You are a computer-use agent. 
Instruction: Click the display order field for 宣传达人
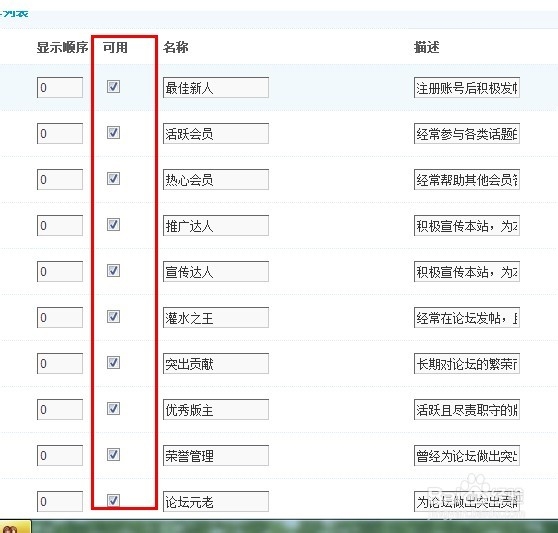pos(60,271)
